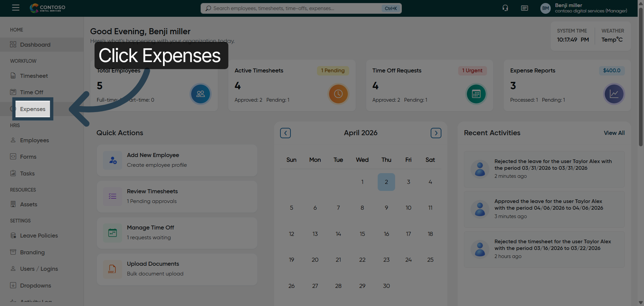Screen dimensions: 644x306
Task: Open Benji miller profile menu
Action: tap(584, 8)
